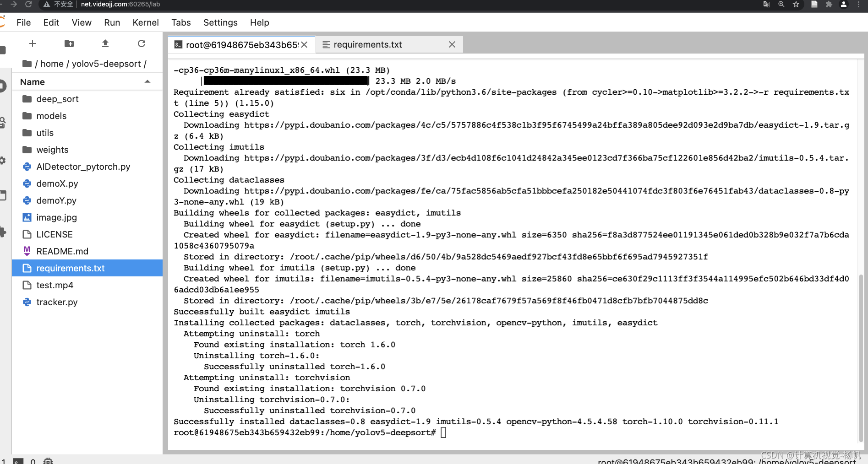Select requirements.txt in the file list
Screen dimensions: 868x464
point(87,268)
